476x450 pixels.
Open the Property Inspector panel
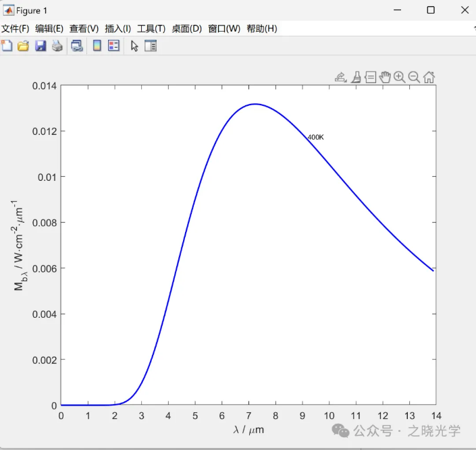(151, 46)
